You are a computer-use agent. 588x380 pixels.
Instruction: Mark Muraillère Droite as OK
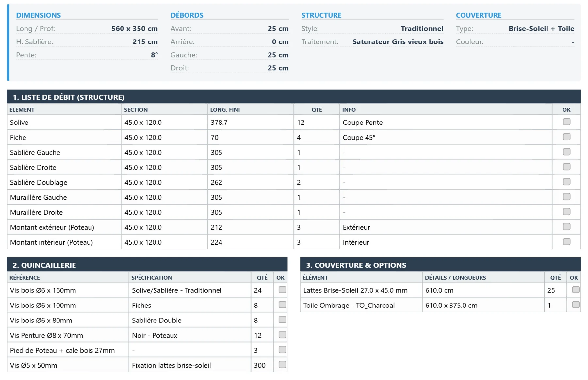(x=566, y=212)
